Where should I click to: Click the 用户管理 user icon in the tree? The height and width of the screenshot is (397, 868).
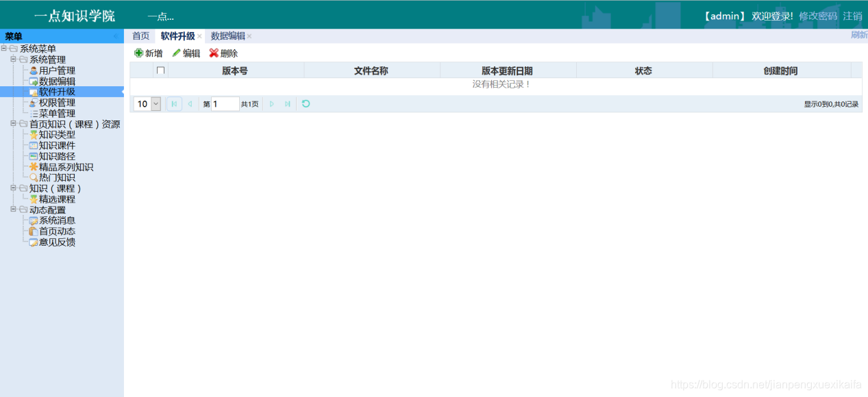34,71
